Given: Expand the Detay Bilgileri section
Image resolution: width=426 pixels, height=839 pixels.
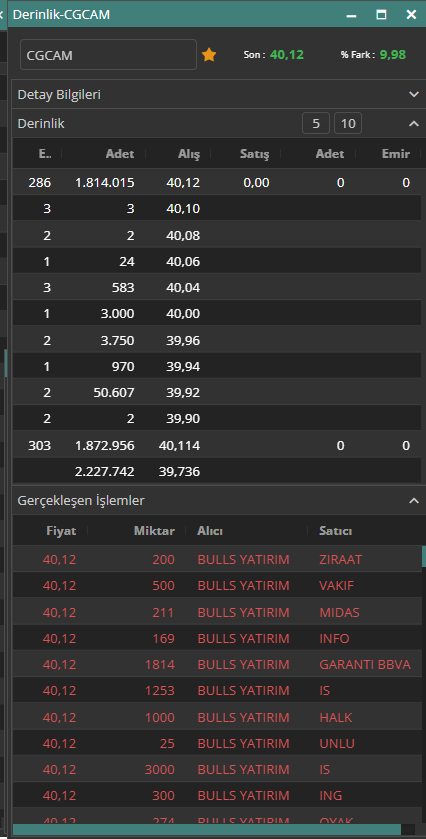Looking at the screenshot, I should 414,95.
